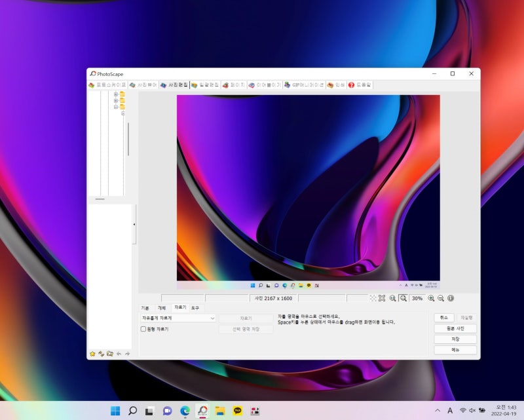Click the zoom in plus magnifier
Image resolution: width=524 pixels, height=420 pixels.
pyautogui.click(x=431, y=298)
